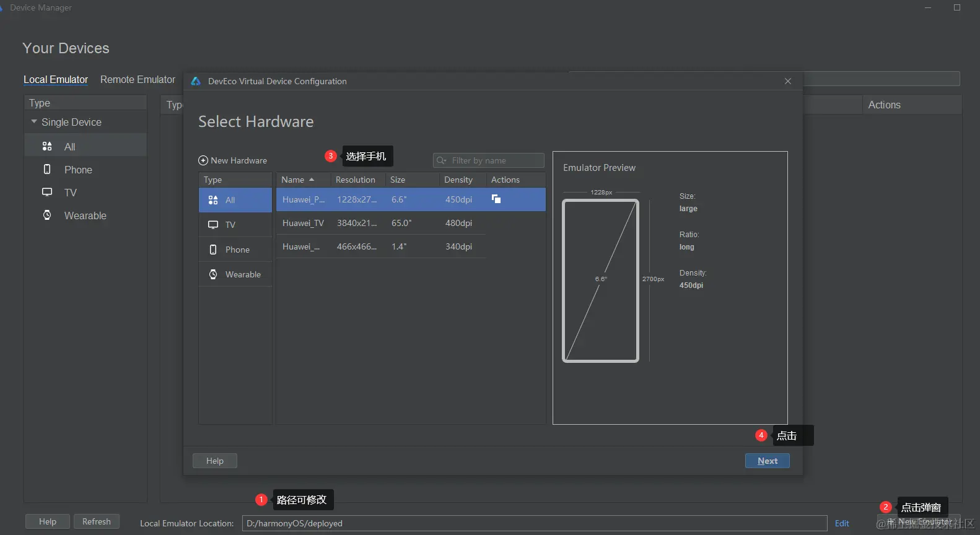Maximize the Device Manager window

[x=957, y=7]
